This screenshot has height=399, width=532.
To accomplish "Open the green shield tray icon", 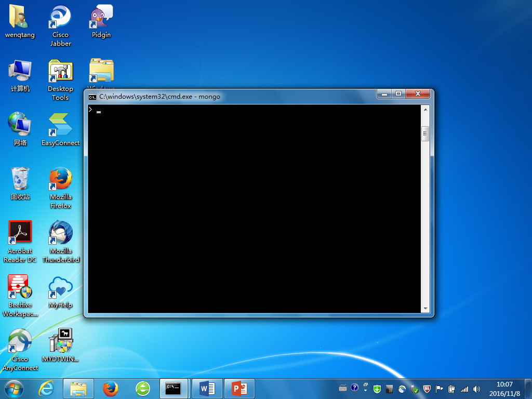I will click(377, 389).
